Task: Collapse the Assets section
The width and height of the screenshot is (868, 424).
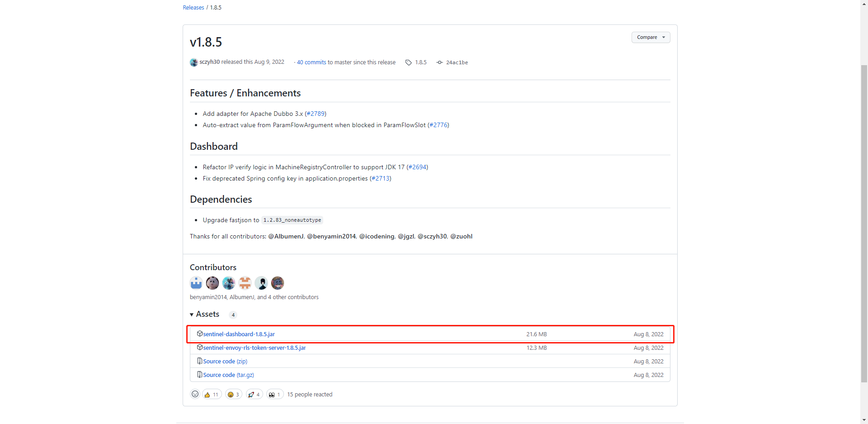Action: (204, 314)
